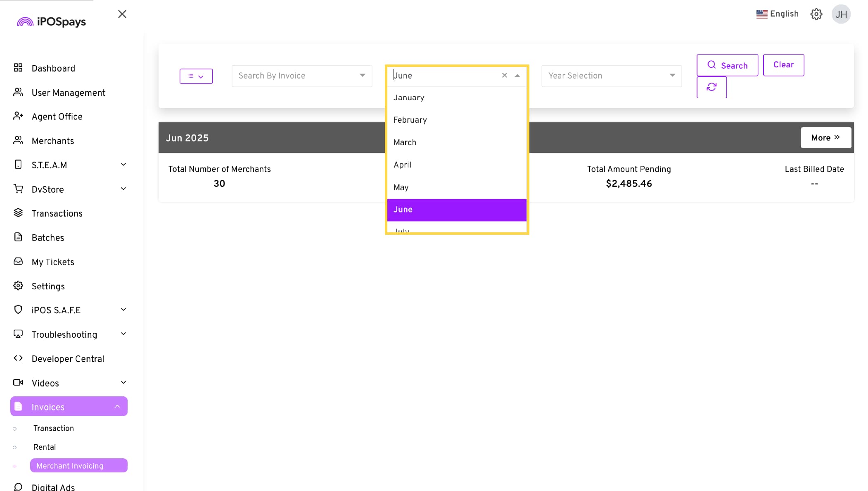Click the Search button
Image resolution: width=868 pixels, height=491 pixels.
[x=727, y=65]
